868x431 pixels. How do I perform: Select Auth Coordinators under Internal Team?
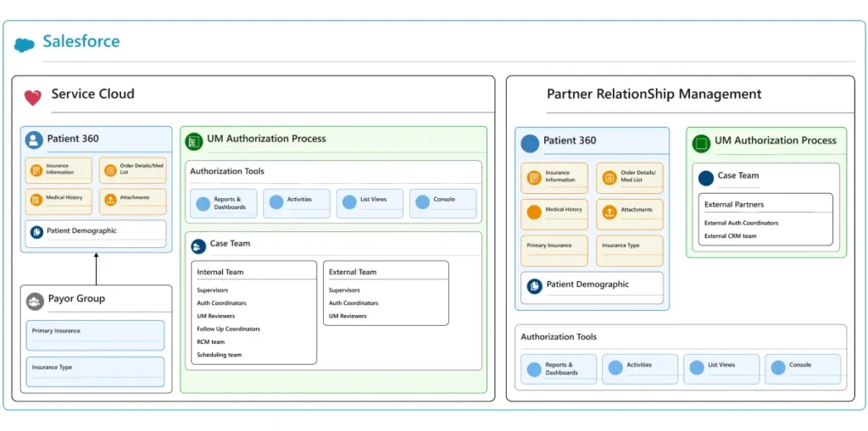pyautogui.click(x=222, y=303)
